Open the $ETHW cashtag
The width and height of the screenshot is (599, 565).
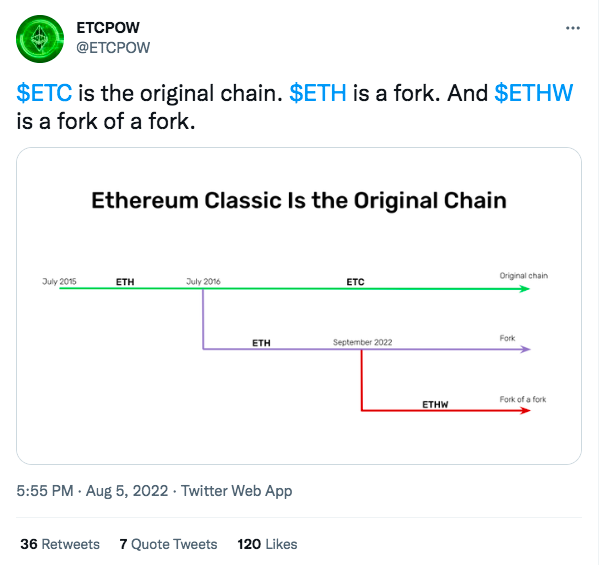[534, 93]
